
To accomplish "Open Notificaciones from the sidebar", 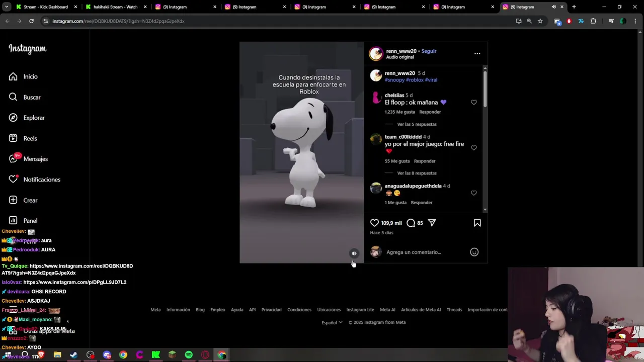I will 34,179.
